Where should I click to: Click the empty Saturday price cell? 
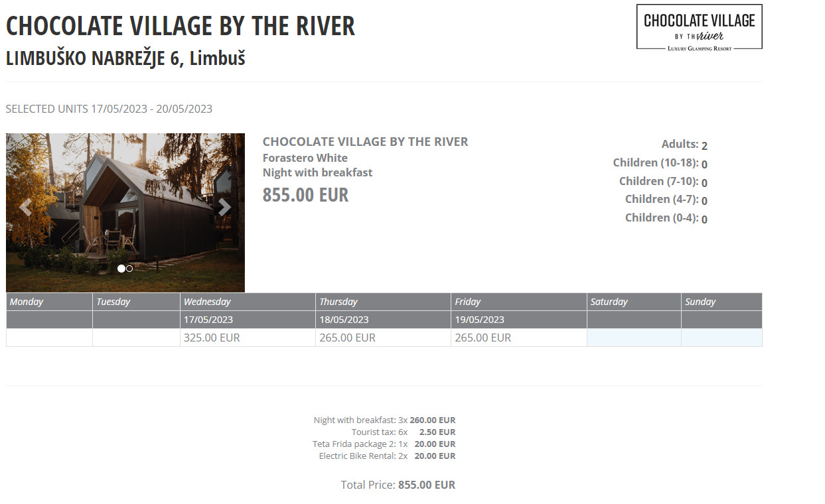(634, 338)
